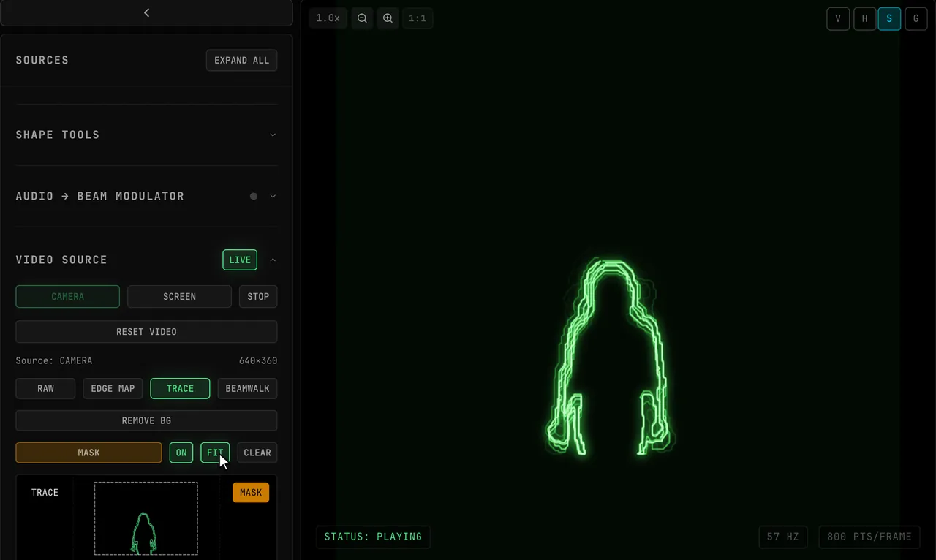This screenshot has width=936, height=560.
Task: Click the 800 PTS/FRAME readout
Action: click(869, 537)
